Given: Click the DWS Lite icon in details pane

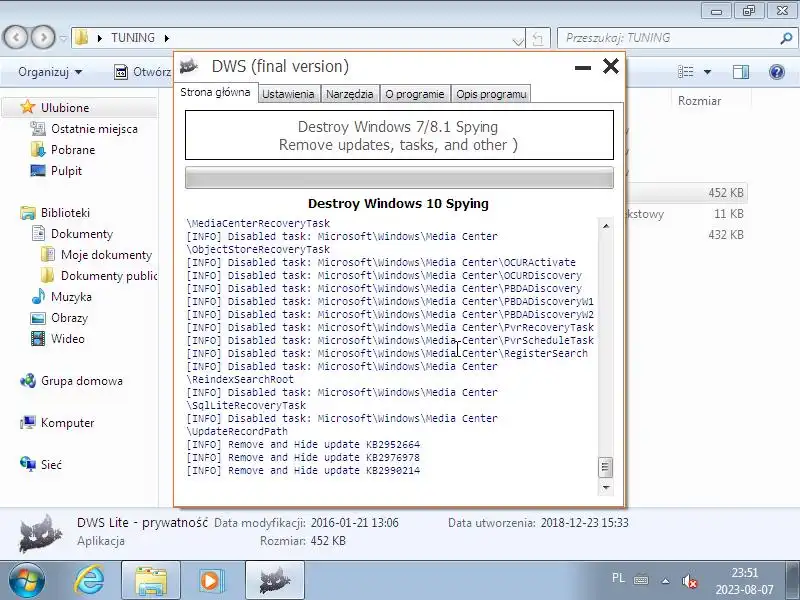Looking at the screenshot, I should point(40,533).
